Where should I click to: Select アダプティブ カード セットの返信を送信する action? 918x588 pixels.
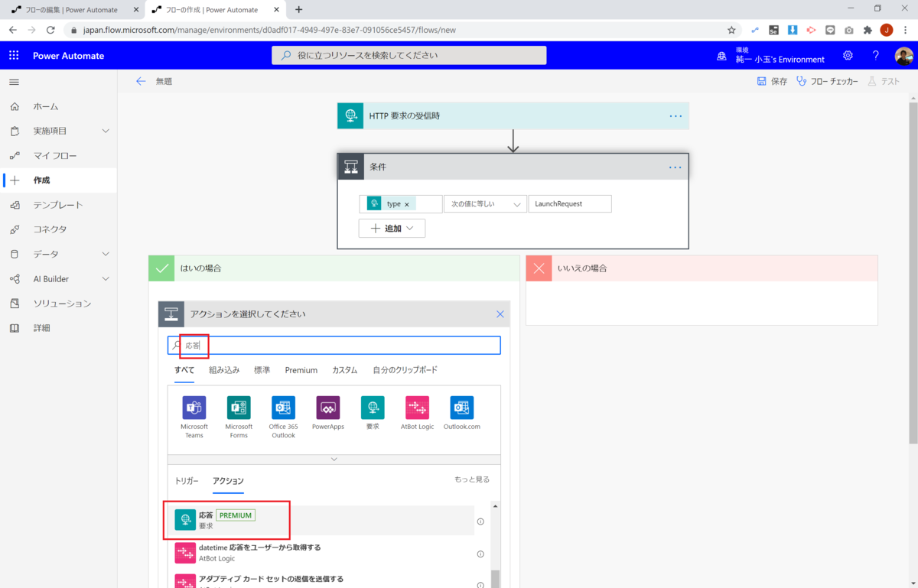(321, 580)
